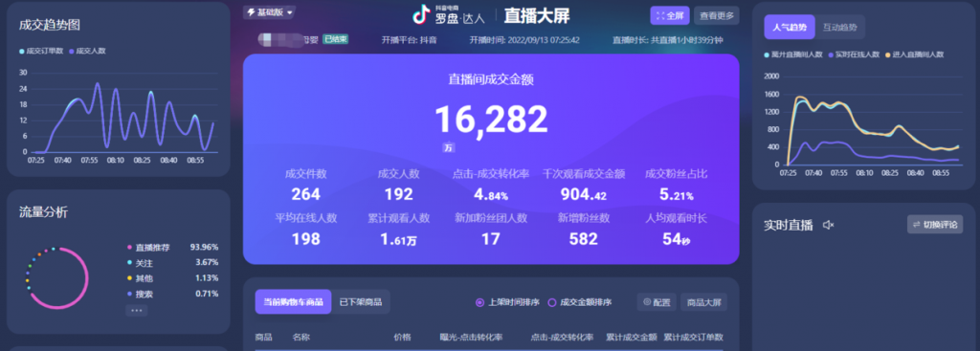Toggle 实时在线人数 legend series
This screenshot has width=980, height=351.
click(853, 55)
